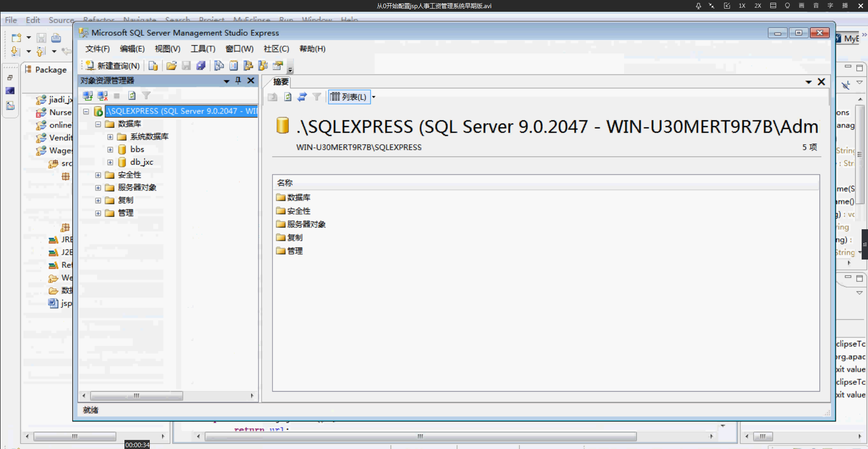Collapse the .\SQLEXPRESS server node
This screenshot has height=449, width=868.
[86, 111]
